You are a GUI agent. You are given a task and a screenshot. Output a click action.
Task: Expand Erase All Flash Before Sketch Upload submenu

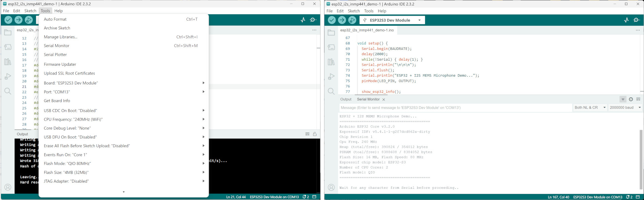(124, 146)
